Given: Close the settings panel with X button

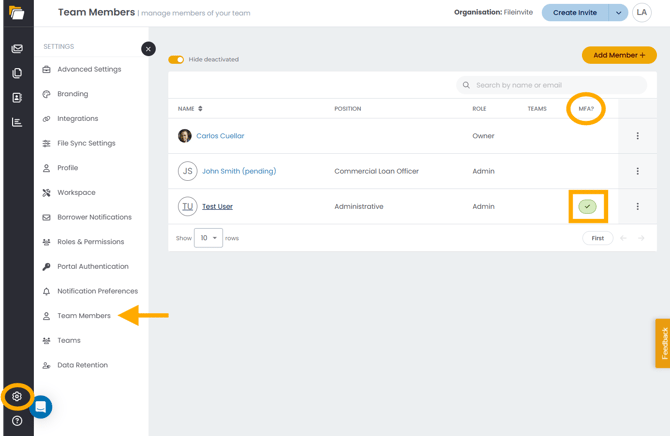Looking at the screenshot, I should click(148, 49).
